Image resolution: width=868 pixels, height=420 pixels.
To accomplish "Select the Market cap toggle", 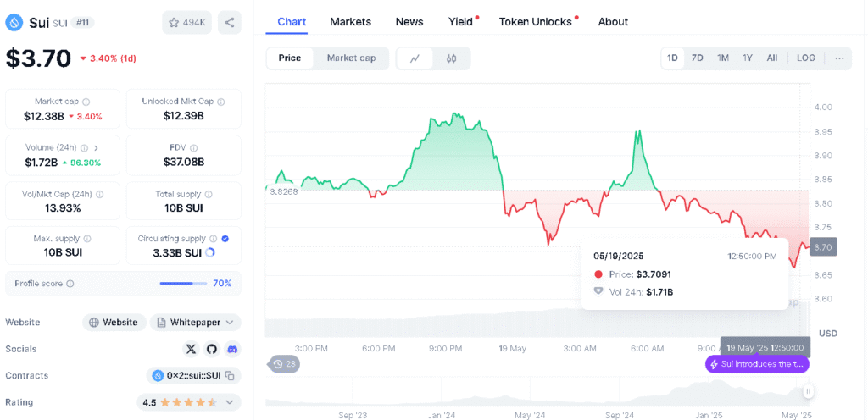I will (351, 58).
